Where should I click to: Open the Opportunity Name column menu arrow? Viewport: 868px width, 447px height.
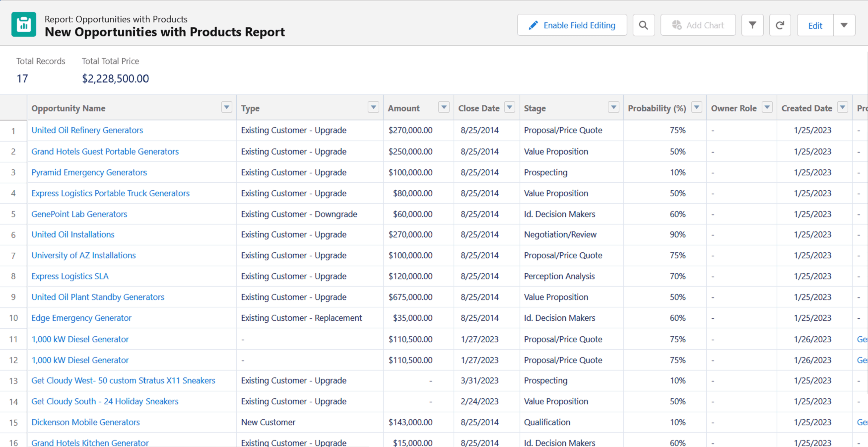pyautogui.click(x=227, y=107)
